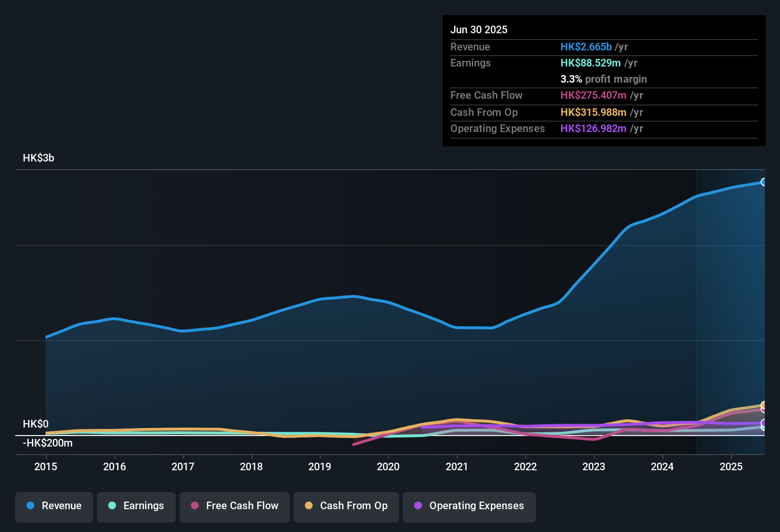This screenshot has height=532, width=780.
Task: Toggle the Revenue series visibility
Action: click(54, 506)
